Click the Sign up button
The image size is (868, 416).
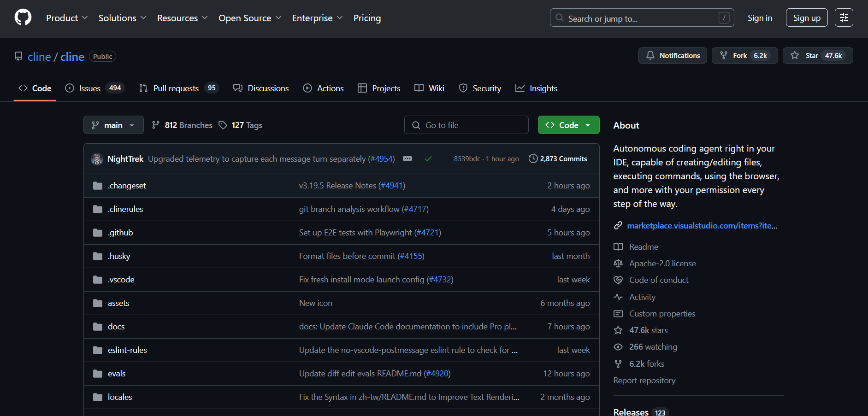point(807,18)
